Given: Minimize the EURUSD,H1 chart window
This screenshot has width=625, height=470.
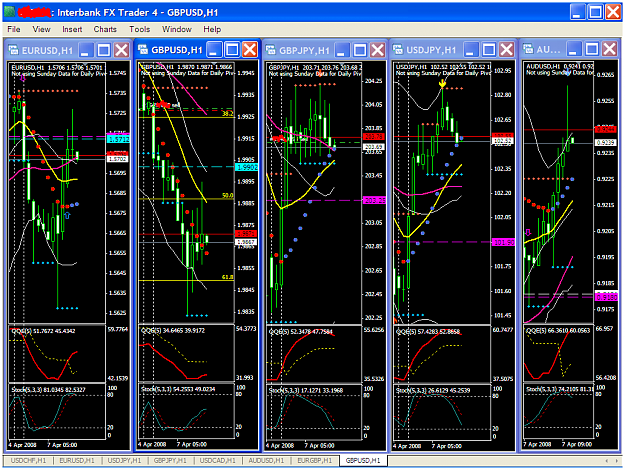Looking at the screenshot, I should [86, 50].
